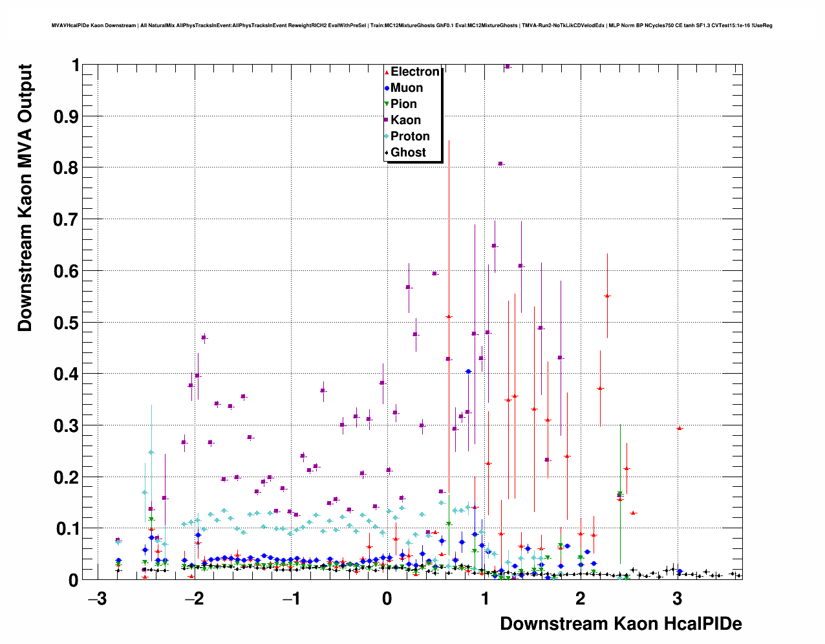Image resolution: width=825 pixels, height=644 pixels.
Task: Click the y-axis tick label '0'
Action: pyautogui.click(x=75, y=580)
